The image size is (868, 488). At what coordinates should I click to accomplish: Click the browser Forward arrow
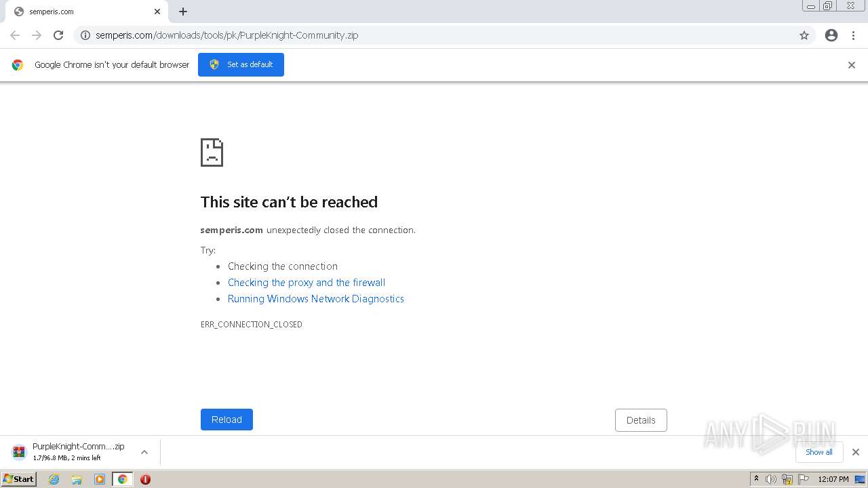click(x=37, y=35)
